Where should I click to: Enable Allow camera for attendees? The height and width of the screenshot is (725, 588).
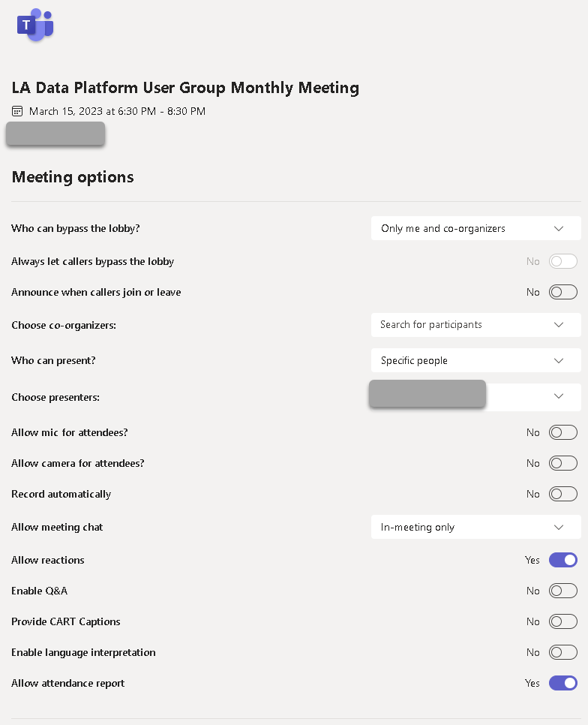(562, 463)
